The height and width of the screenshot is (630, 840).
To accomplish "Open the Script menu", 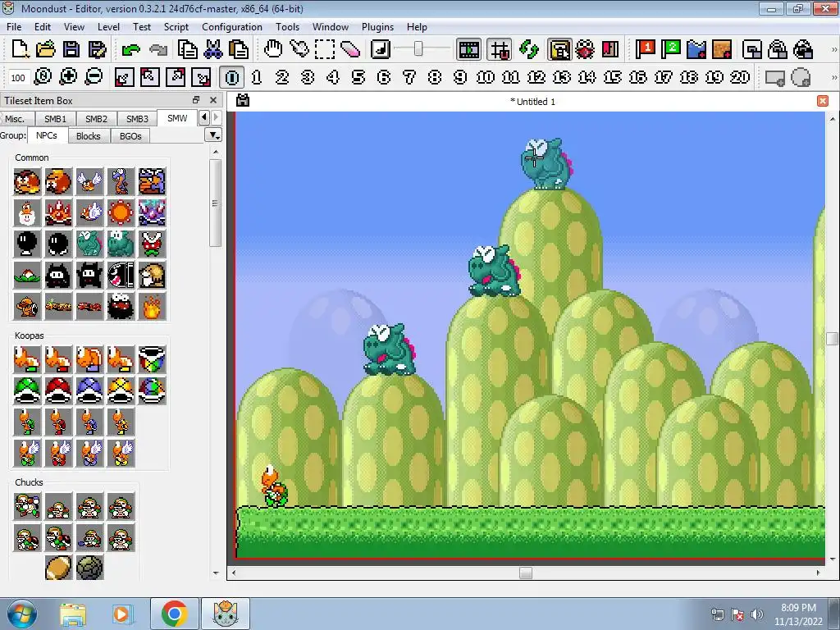I will 176,27.
